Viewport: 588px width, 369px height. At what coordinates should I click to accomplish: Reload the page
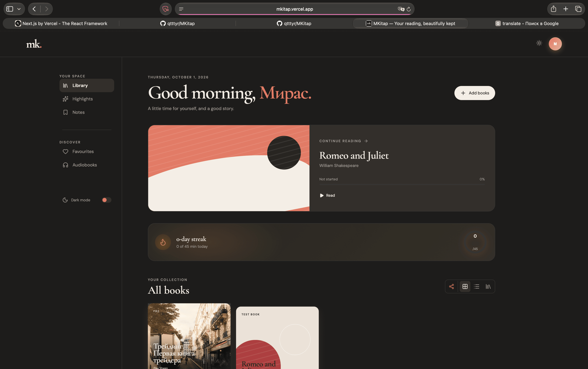409,9
